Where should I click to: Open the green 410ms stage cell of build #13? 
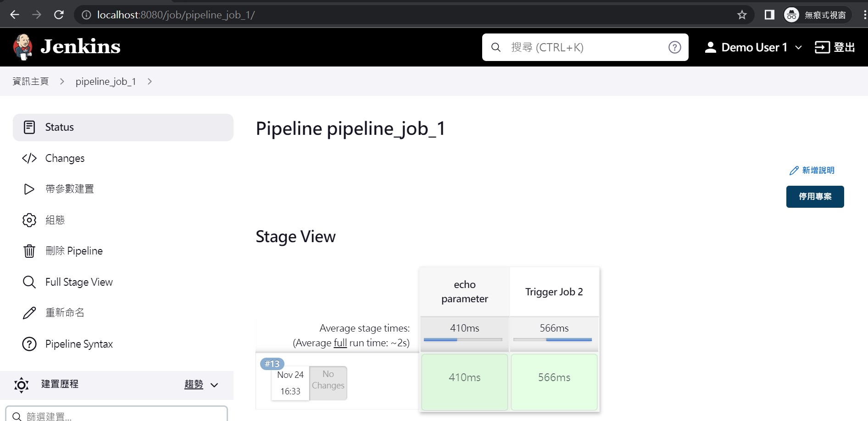[x=464, y=382]
